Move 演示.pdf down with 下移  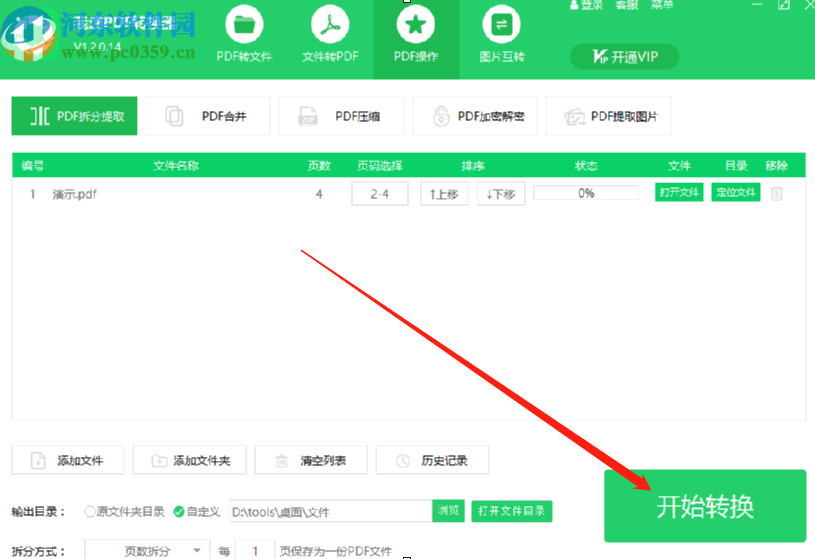(x=501, y=194)
